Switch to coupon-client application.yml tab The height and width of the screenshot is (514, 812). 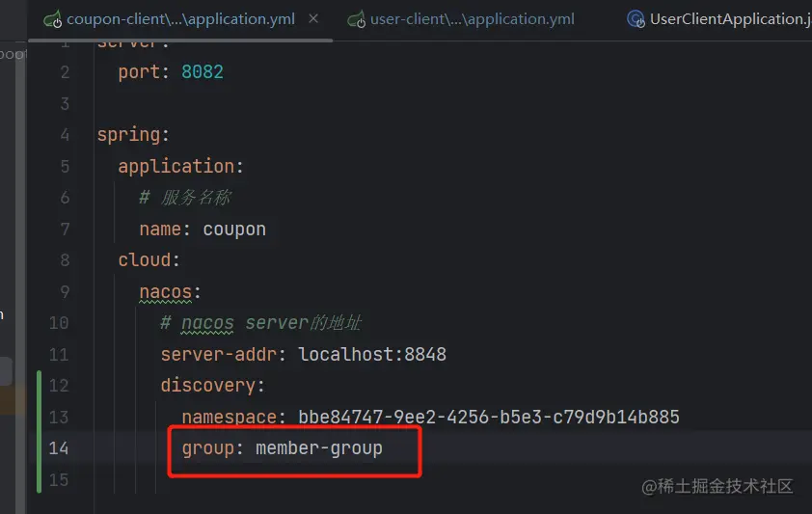point(180,19)
